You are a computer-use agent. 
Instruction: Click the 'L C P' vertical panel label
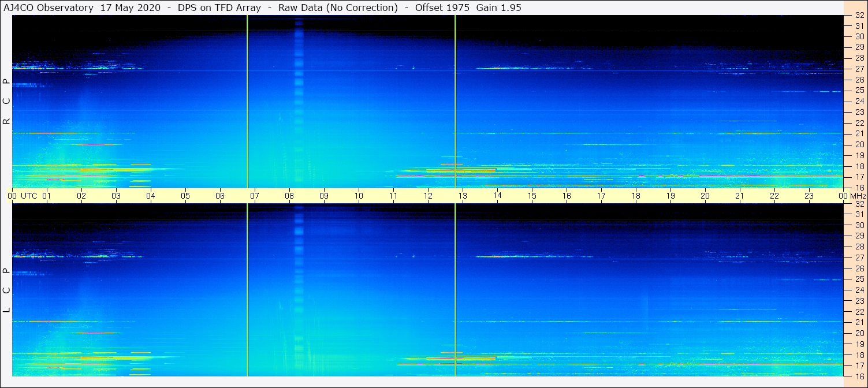click(7, 290)
